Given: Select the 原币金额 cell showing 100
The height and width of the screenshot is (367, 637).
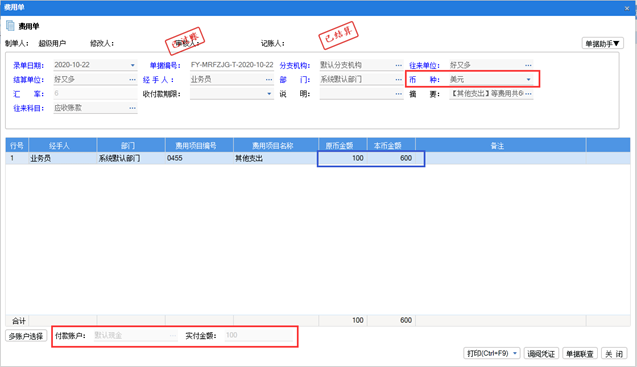Looking at the screenshot, I should click(342, 158).
